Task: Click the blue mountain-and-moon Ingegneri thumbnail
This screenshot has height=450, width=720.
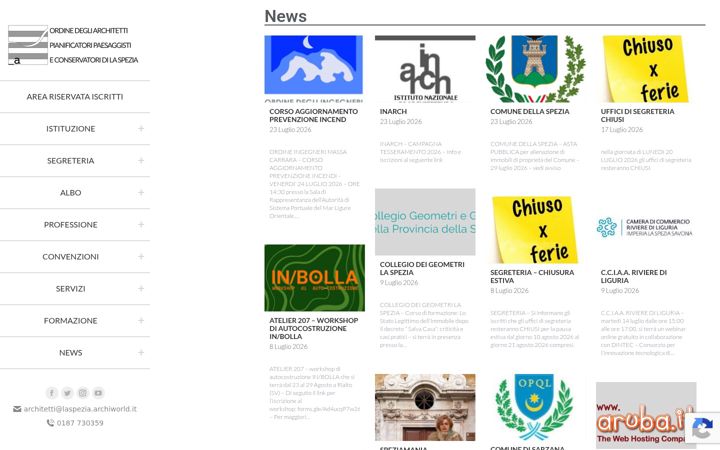Action: (314, 68)
